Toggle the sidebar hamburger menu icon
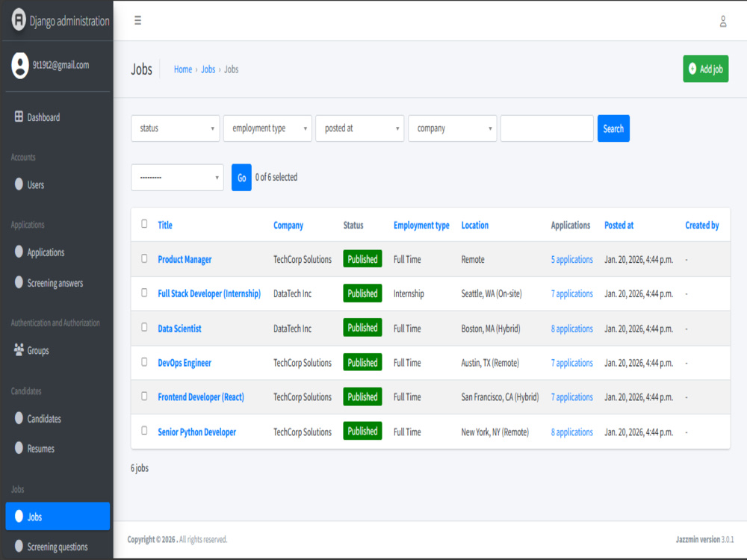Viewport: 747px width, 560px height. point(137,20)
